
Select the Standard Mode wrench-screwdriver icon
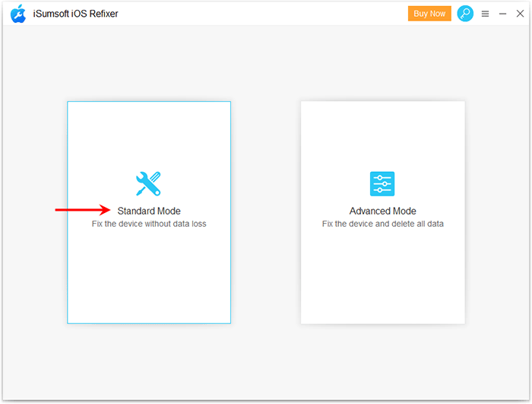(149, 183)
